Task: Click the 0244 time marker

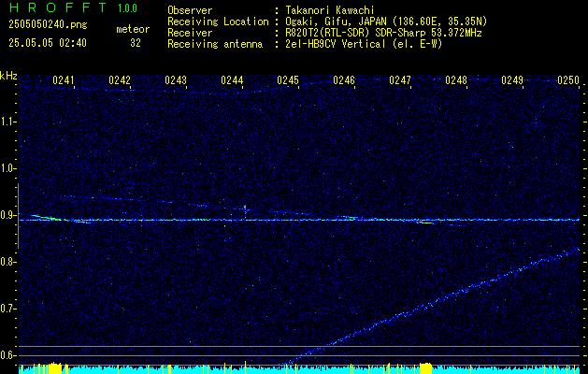Action: (x=232, y=80)
